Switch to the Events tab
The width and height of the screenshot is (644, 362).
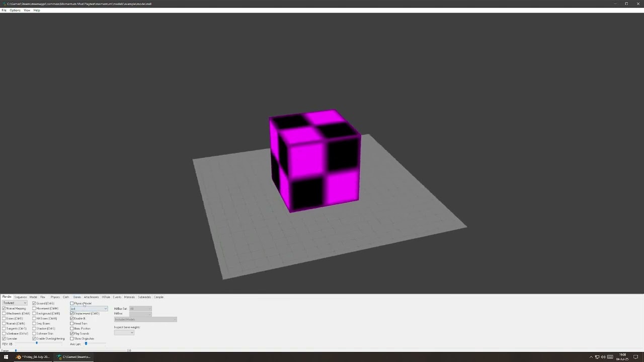[117, 297]
